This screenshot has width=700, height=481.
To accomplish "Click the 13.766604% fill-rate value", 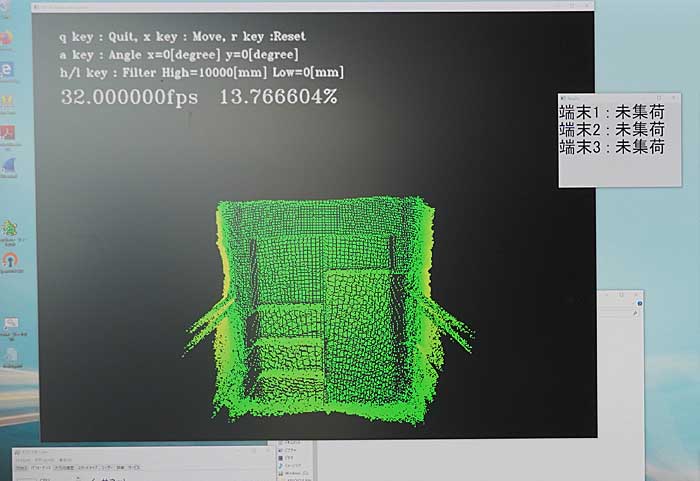I will point(278,97).
